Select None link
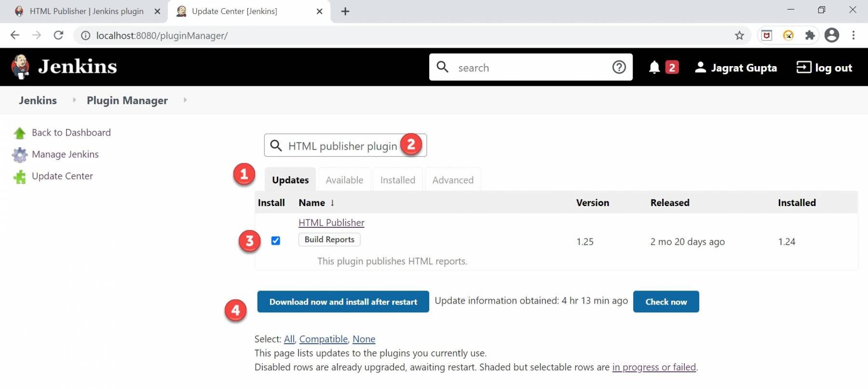The image size is (868, 389). point(364,339)
